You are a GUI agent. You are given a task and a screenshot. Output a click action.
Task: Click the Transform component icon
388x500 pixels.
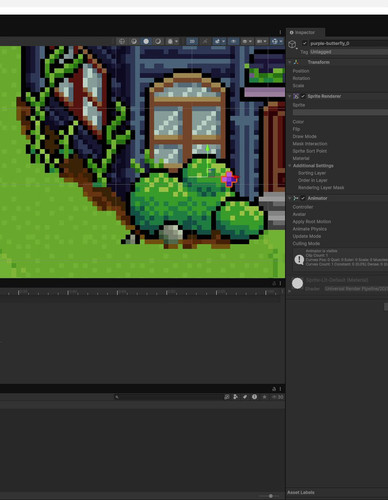click(x=296, y=62)
